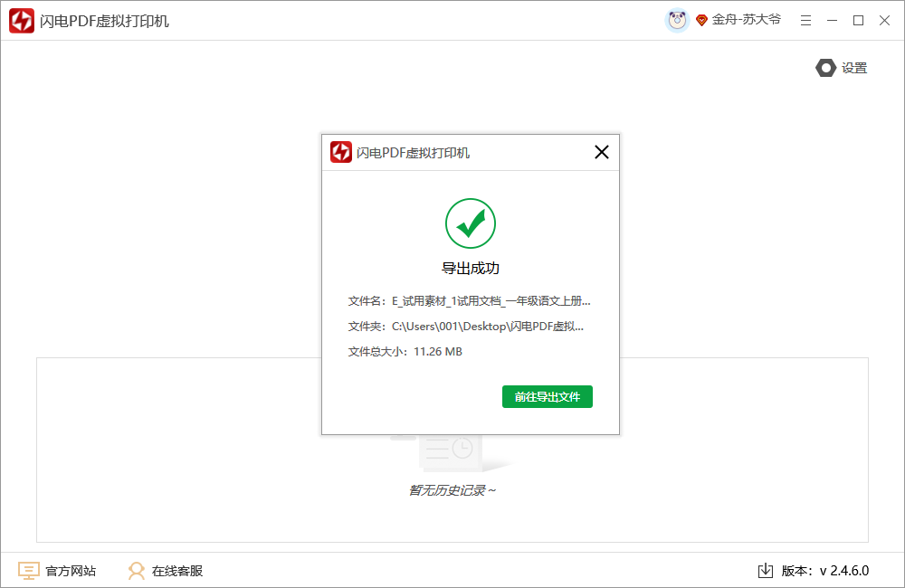Select the 文件夹 C:\Users\001\Desktop path text
This screenshot has height=588, width=905.
click(466, 327)
